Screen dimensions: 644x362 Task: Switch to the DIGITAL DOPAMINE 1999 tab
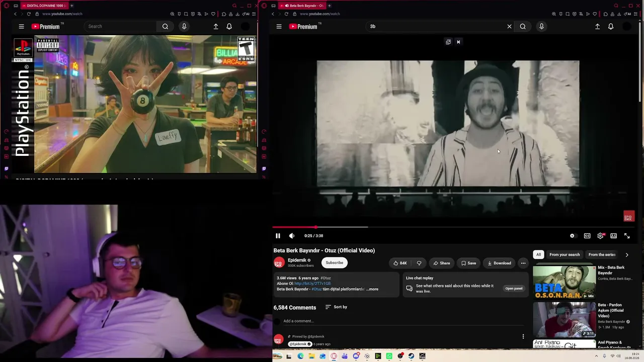point(44,6)
